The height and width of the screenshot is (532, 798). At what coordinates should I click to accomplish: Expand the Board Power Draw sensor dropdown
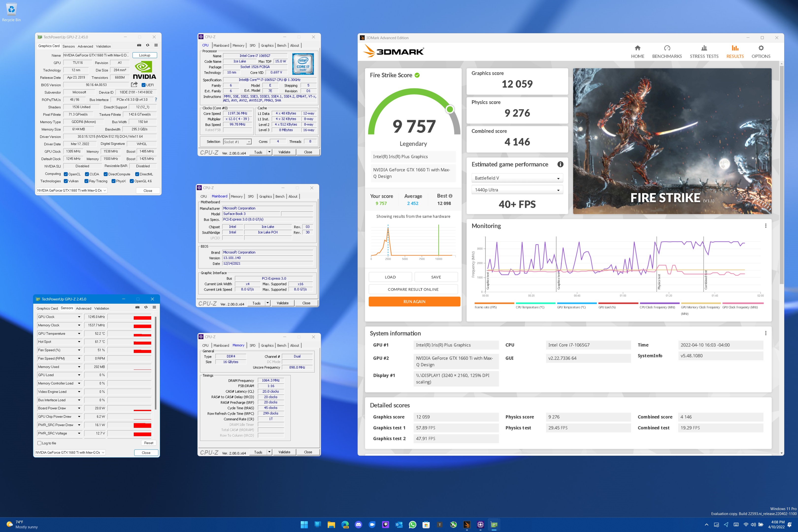coord(79,408)
